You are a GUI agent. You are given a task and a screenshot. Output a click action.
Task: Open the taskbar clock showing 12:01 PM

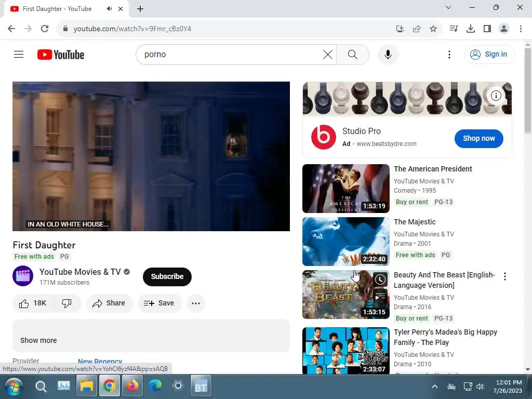507,387
